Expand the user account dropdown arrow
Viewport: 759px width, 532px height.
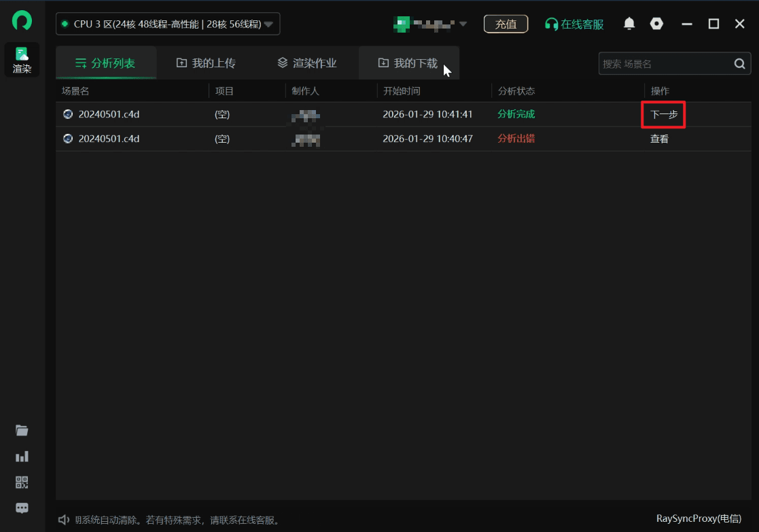463,24
